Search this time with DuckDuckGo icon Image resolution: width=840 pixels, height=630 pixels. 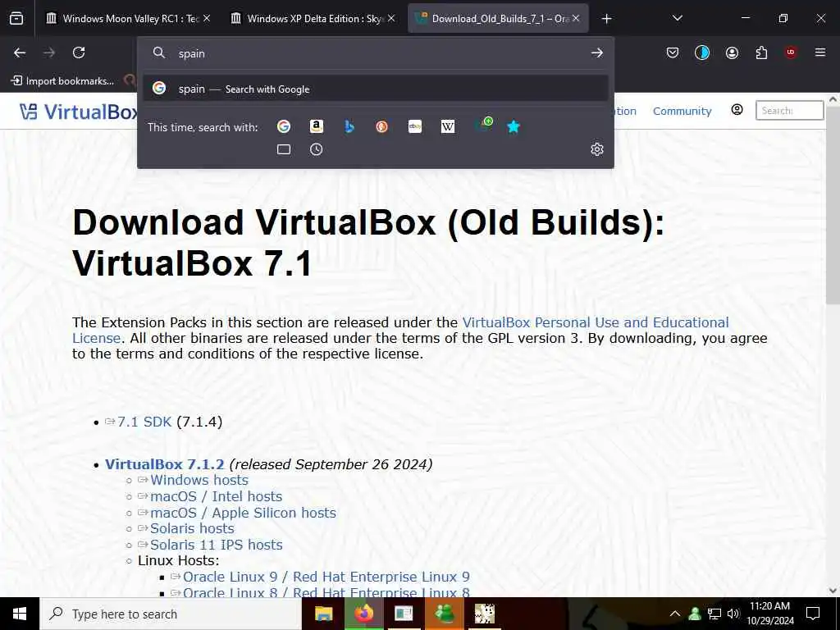click(382, 126)
